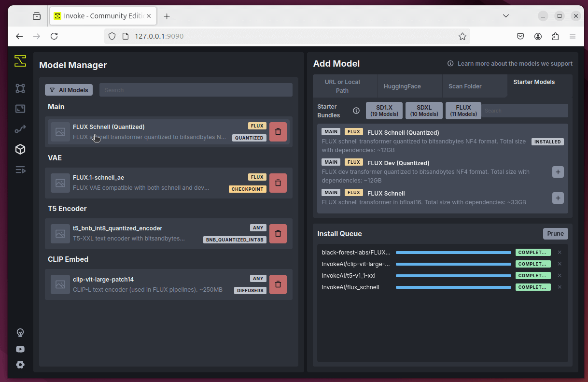The height and width of the screenshot is (382, 588).
Task: Open the Queue sidebar icon
Action: click(x=20, y=170)
